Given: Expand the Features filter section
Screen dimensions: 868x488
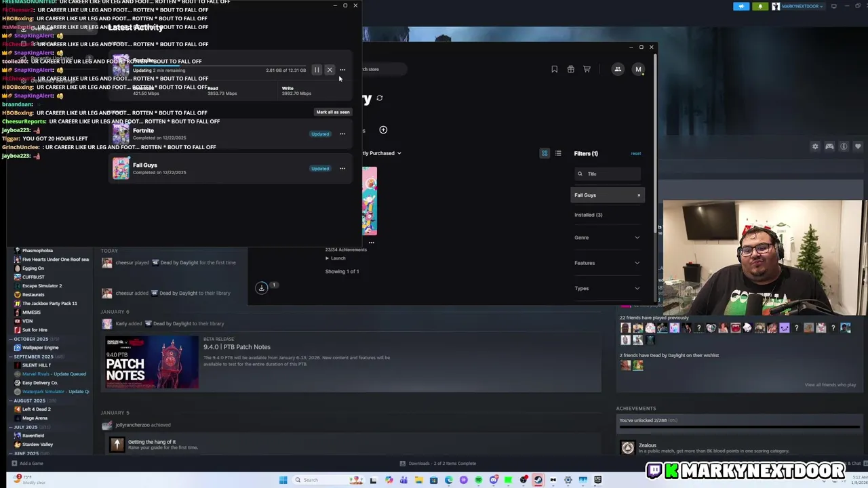Looking at the screenshot, I should coord(607,263).
